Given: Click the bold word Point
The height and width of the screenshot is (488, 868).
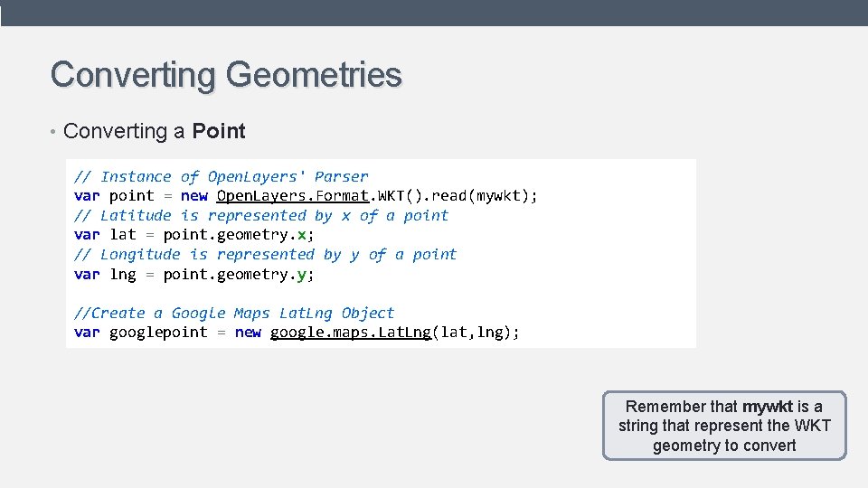Looking at the screenshot, I should (x=219, y=131).
